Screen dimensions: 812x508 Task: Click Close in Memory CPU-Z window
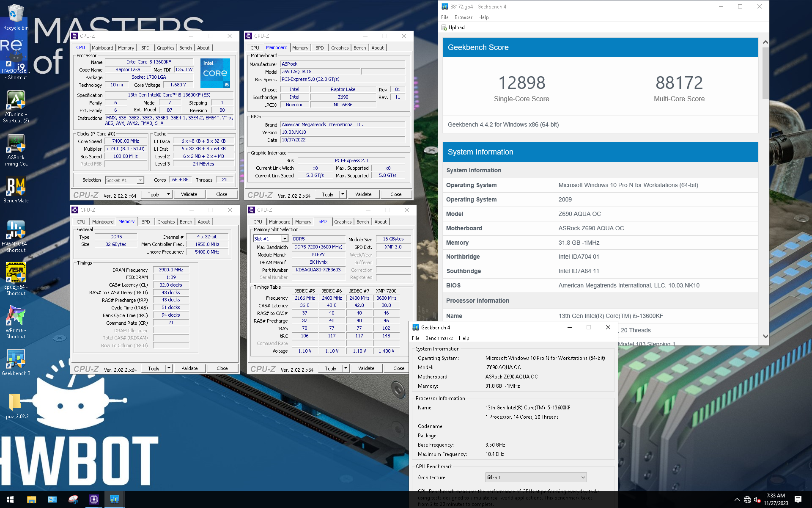point(222,368)
